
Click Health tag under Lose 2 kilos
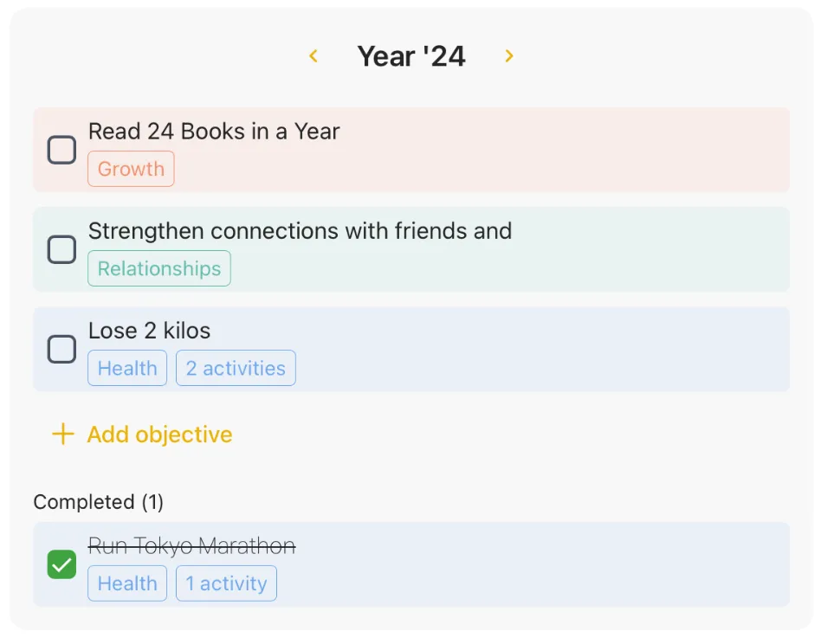pyautogui.click(x=127, y=368)
